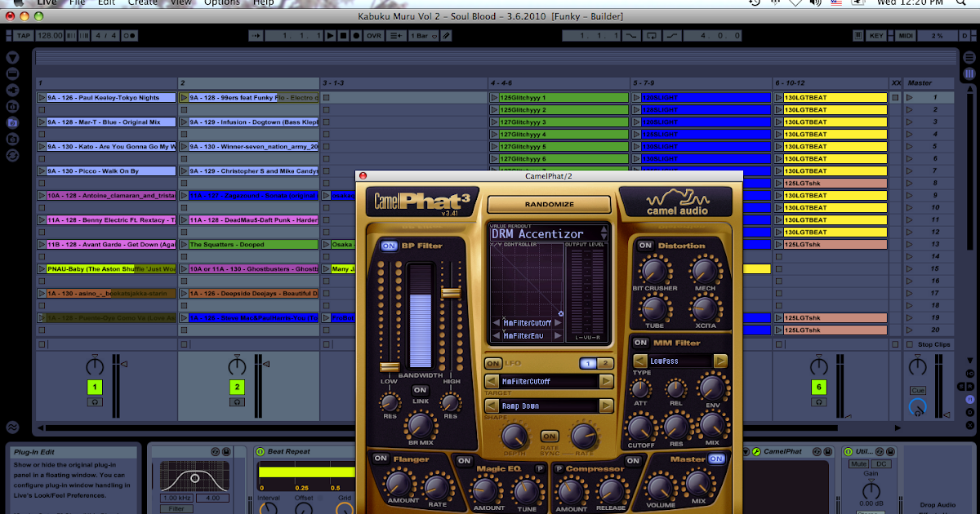This screenshot has height=514, width=980.
Task: Open the Edit menu
Action: click(x=106, y=3)
